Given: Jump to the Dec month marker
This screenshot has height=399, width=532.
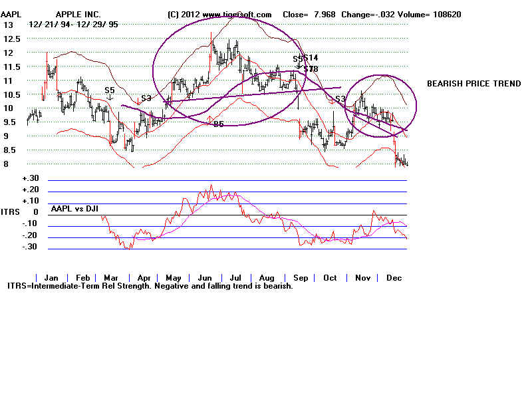Looking at the screenshot, I should [x=392, y=277].
